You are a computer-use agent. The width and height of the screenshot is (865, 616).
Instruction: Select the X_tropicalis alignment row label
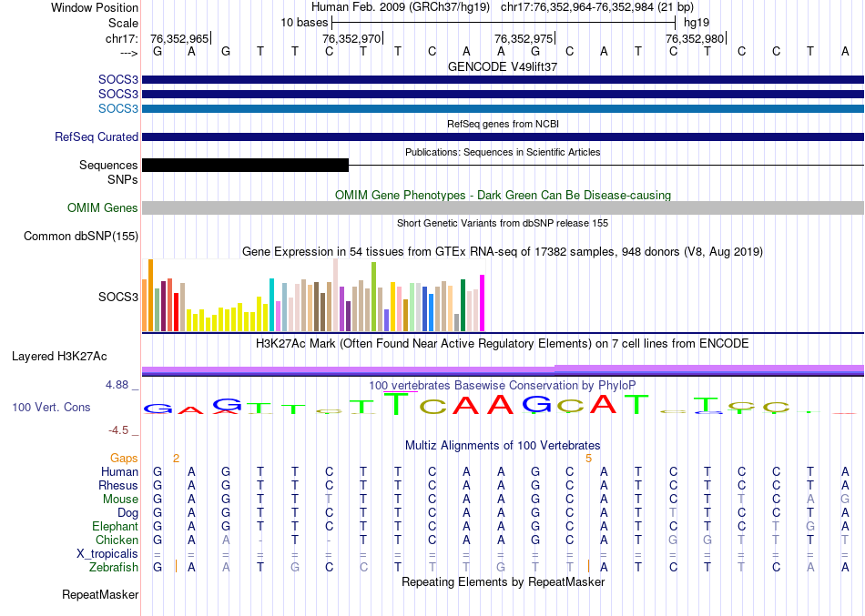tap(107, 554)
